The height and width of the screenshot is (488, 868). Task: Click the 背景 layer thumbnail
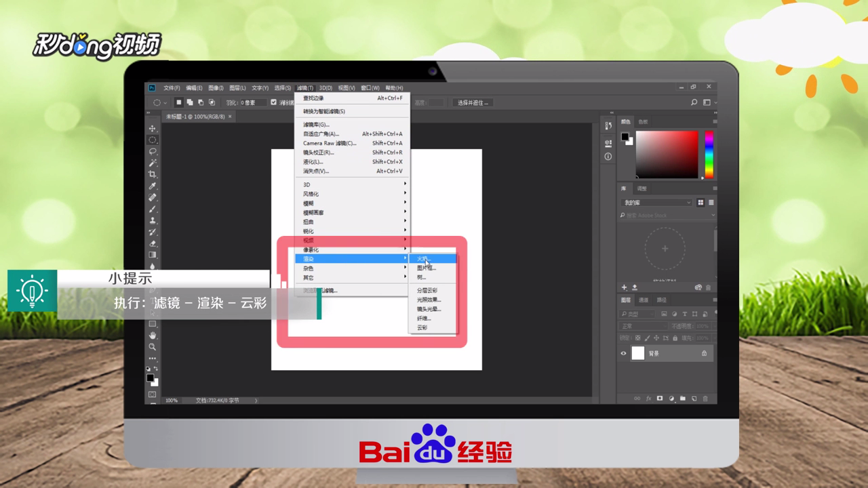click(638, 353)
